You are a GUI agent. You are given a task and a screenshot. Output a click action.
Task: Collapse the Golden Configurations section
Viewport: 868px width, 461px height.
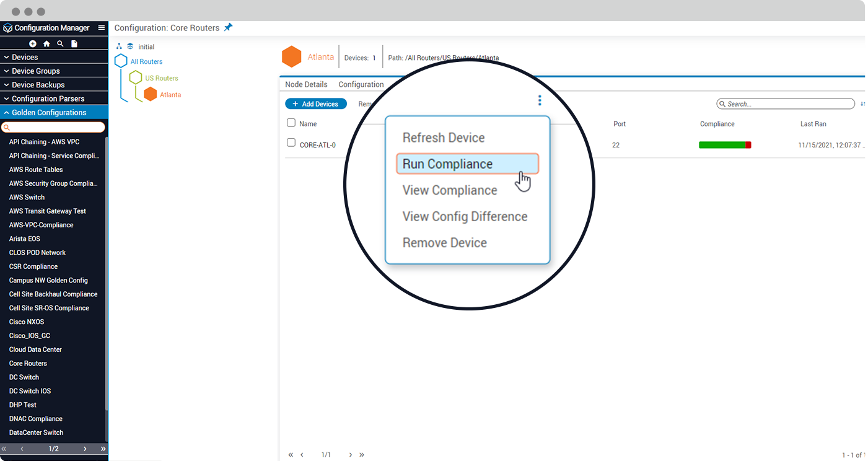49,113
